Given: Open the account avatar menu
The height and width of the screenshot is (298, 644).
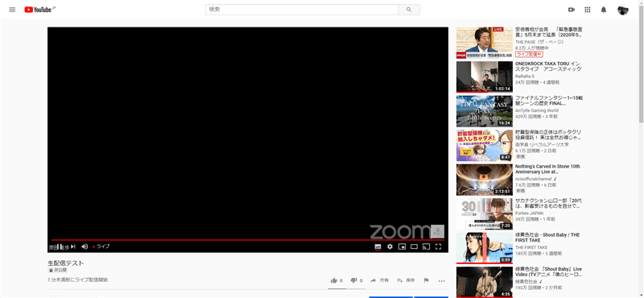Looking at the screenshot, I should point(622,10).
